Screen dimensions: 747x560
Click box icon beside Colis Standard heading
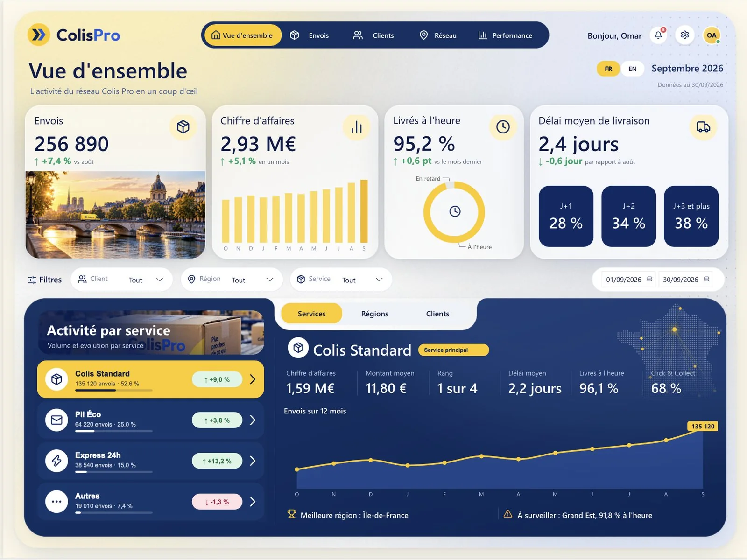pyautogui.click(x=298, y=348)
